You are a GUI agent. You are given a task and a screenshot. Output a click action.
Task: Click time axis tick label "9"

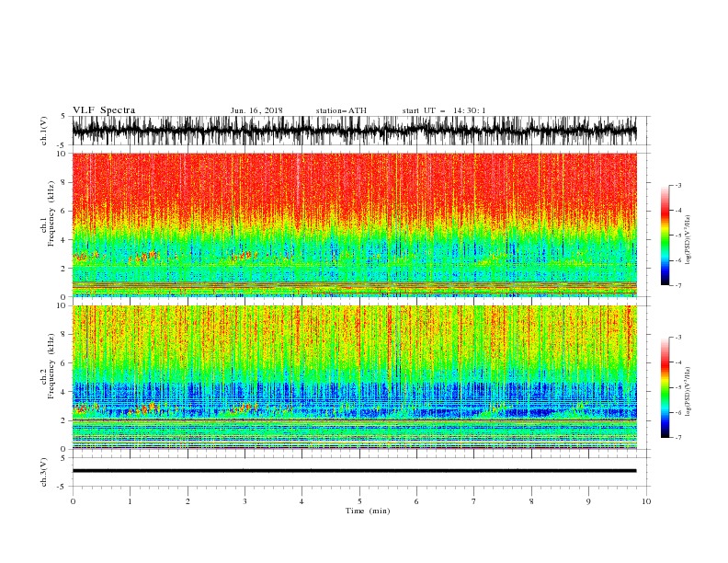(x=588, y=501)
